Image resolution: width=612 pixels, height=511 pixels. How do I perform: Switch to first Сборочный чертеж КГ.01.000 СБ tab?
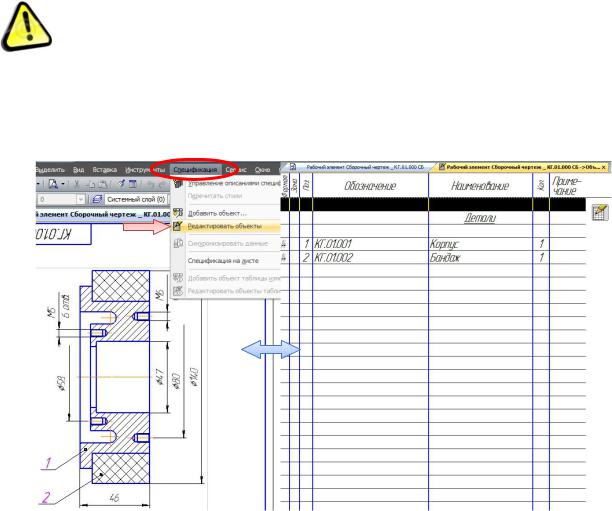point(359,167)
